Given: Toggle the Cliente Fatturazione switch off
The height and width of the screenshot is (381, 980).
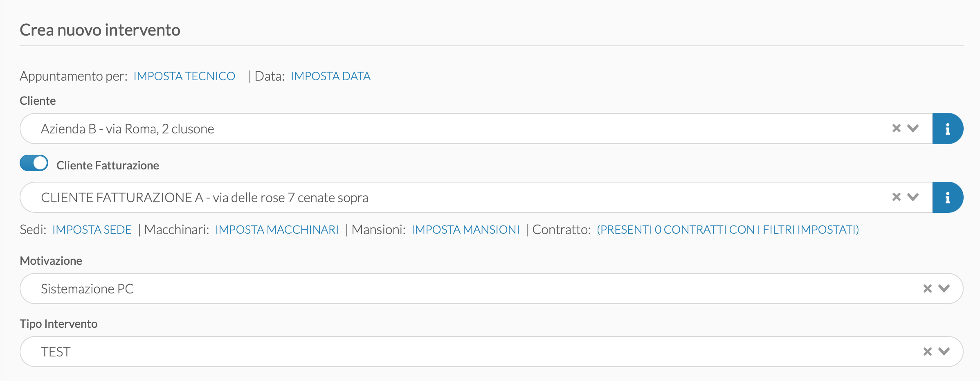Looking at the screenshot, I should [x=34, y=163].
